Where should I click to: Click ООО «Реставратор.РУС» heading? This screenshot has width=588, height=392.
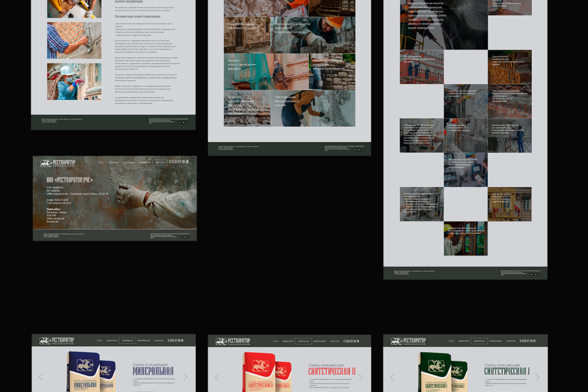coord(70,180)
